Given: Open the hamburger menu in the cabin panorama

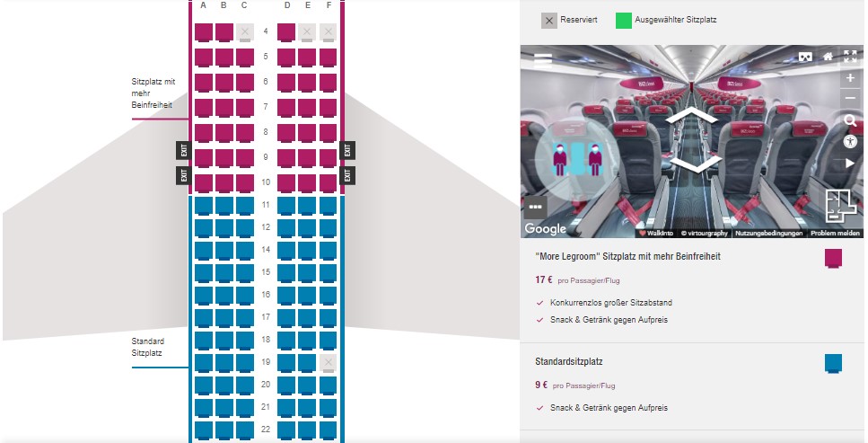Looking at the screenshot, I should click(x=543, y=60).
